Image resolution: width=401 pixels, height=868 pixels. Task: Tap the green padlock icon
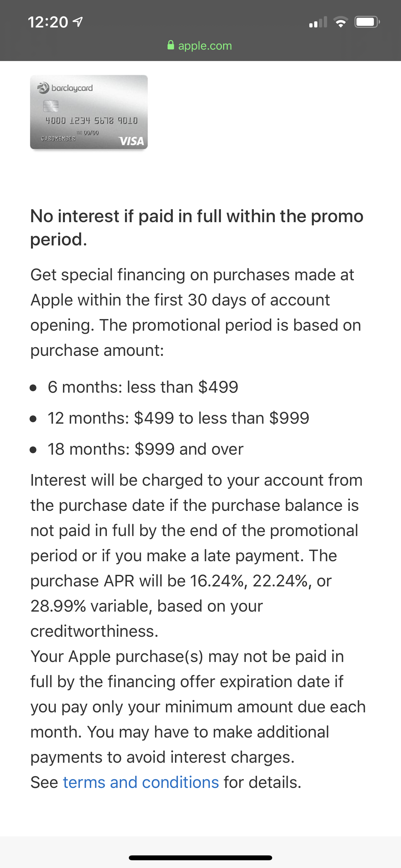(x=171, y=45)
